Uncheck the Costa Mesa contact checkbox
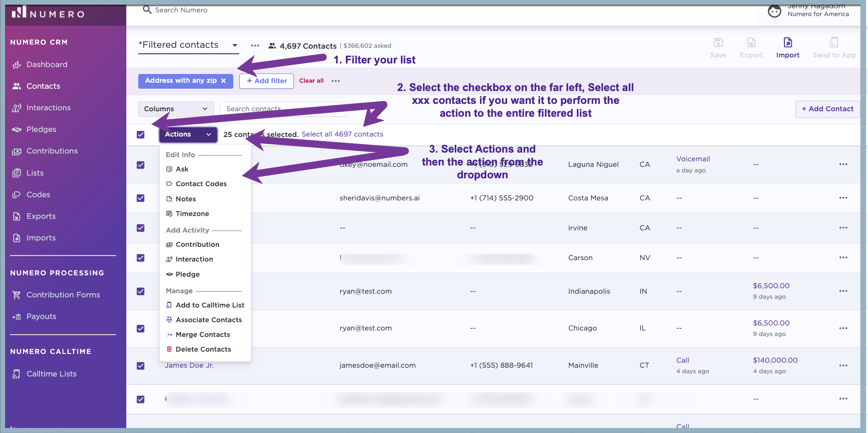This screenshot has width=868, height=433. coord(141,198)
